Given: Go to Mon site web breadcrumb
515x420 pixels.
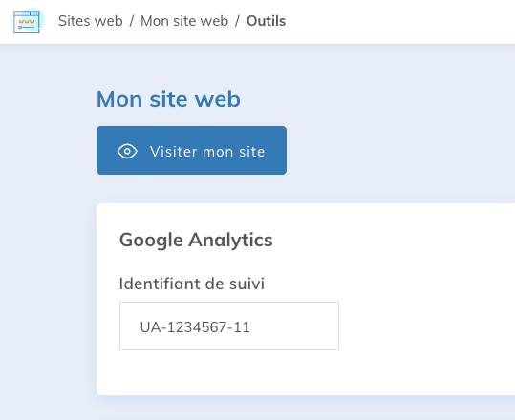Looking at the screenshot, I should click(x=184, y=21).
